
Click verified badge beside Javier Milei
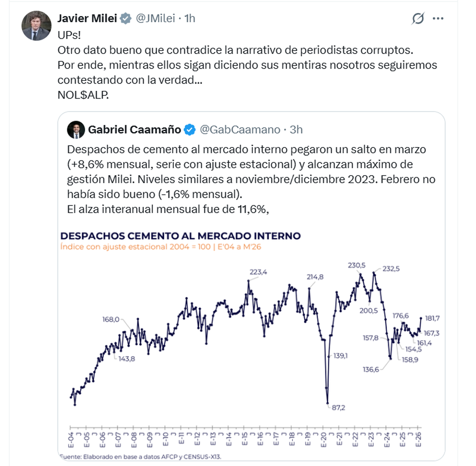(126, 19)
